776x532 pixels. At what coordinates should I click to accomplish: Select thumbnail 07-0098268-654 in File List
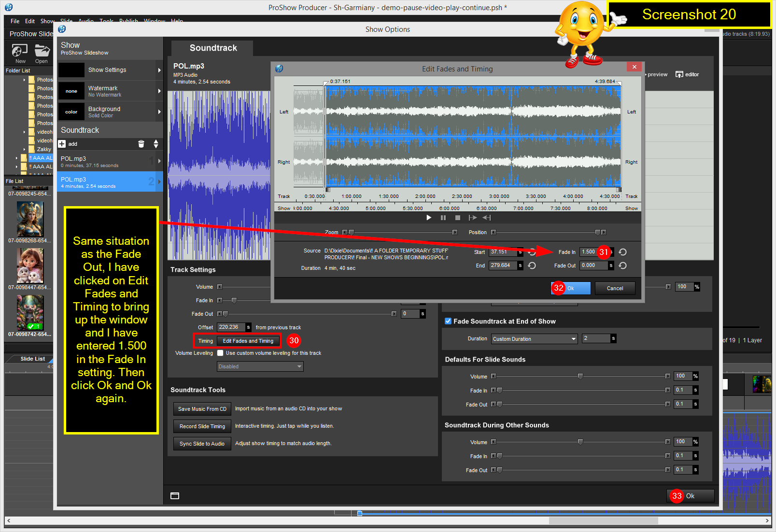tap(30, 220)
